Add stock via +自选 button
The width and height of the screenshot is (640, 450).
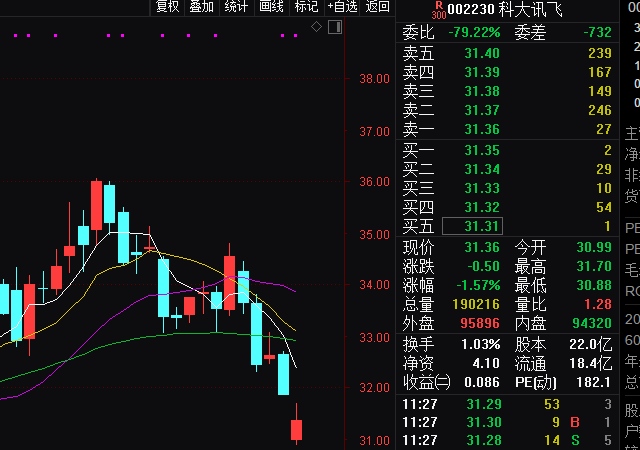[342, 7]
